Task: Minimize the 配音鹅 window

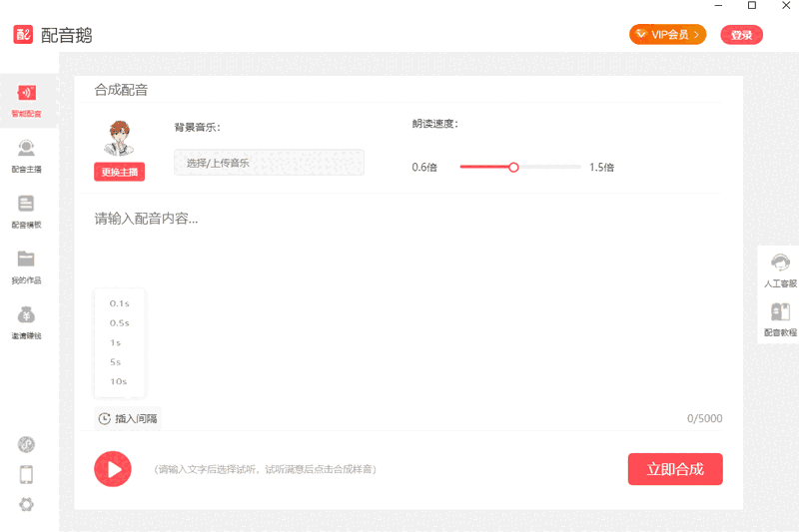Action: [718, 6]
